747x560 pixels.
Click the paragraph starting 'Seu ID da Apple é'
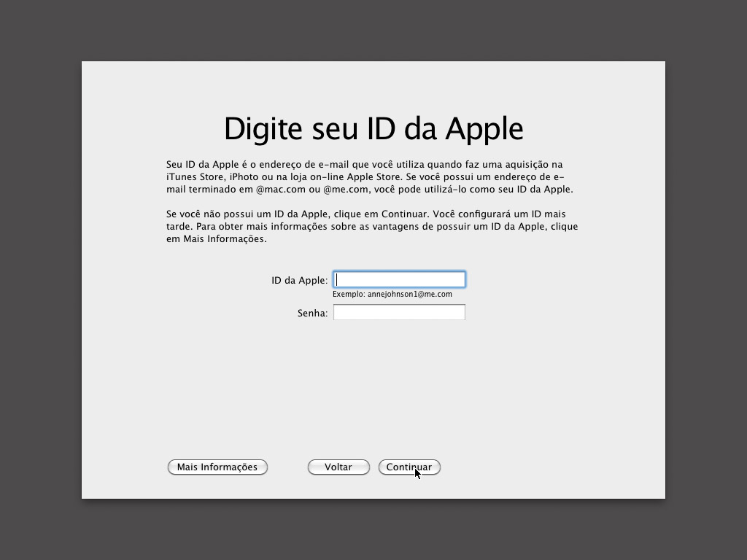pos(370,176)
